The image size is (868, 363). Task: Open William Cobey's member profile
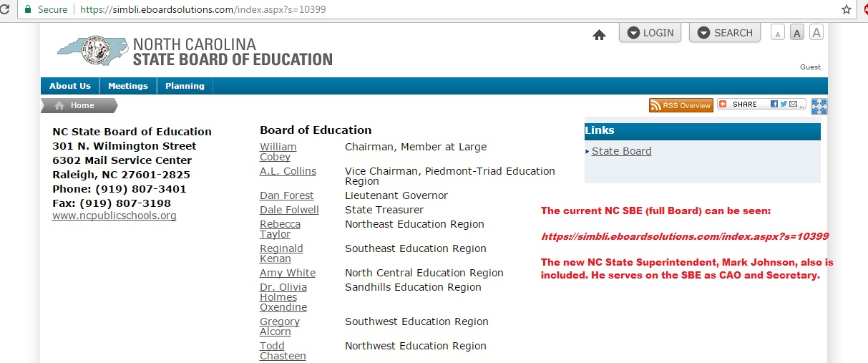coord(278,152)
